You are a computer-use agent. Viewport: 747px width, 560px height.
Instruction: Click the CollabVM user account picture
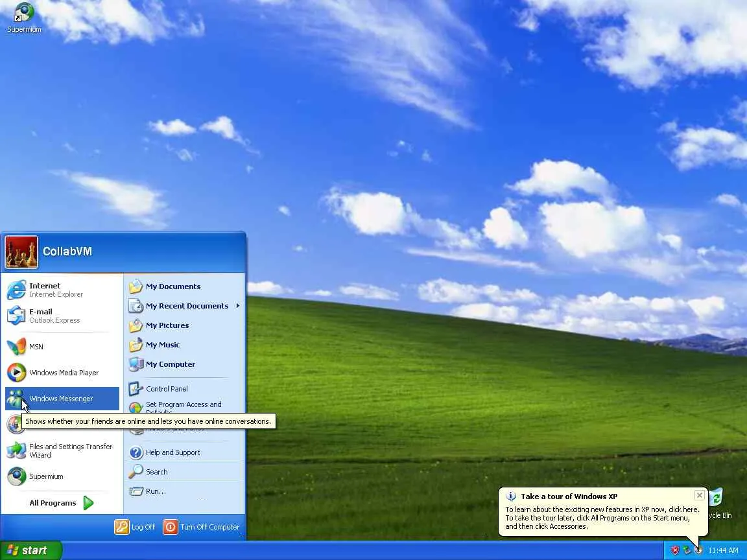click(x=21, y=252)
